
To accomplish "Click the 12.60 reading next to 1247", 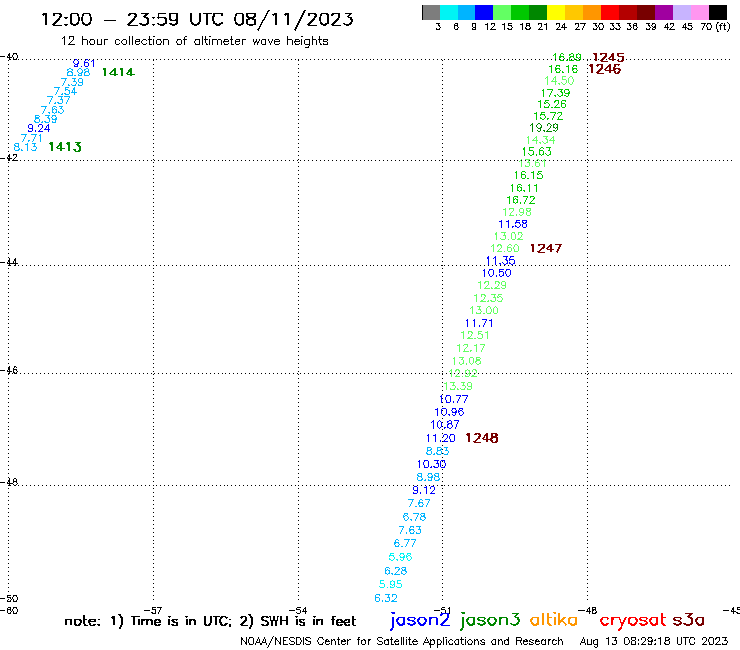I will pos(505,248).
